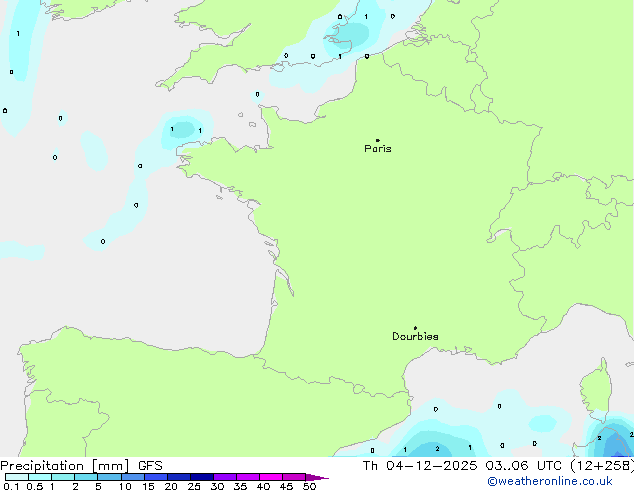Screen dimensions: 634x490
Task: Click the 'Th 04-12-2025 03..06 UTC' timestamp
Action: tap(462, 466)
